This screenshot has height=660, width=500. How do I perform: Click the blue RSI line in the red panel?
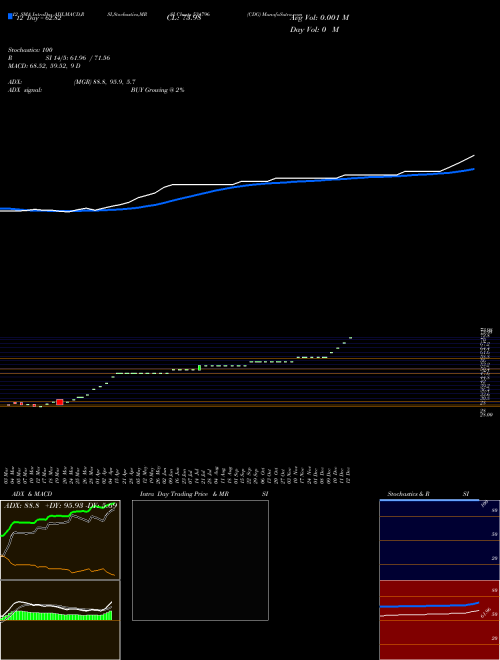pos(429,605)
